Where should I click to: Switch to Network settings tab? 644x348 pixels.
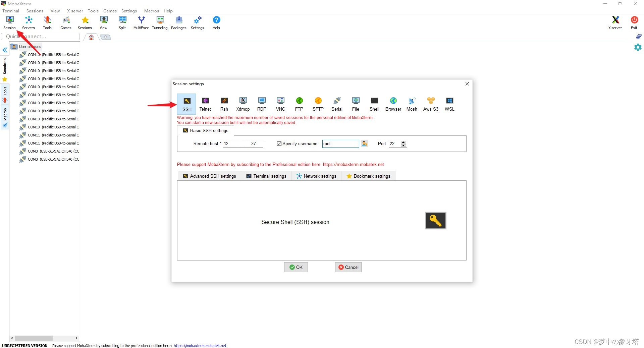click(x=316, y=176)
